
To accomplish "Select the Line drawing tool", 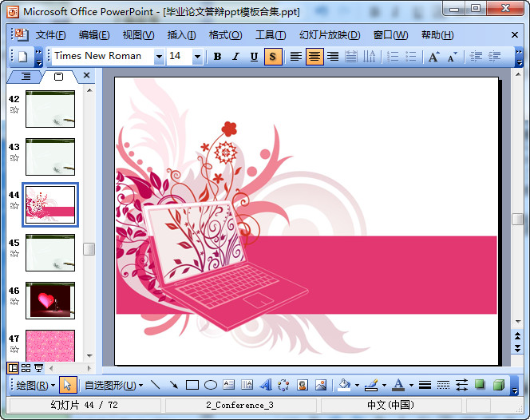I will point(155,385).
